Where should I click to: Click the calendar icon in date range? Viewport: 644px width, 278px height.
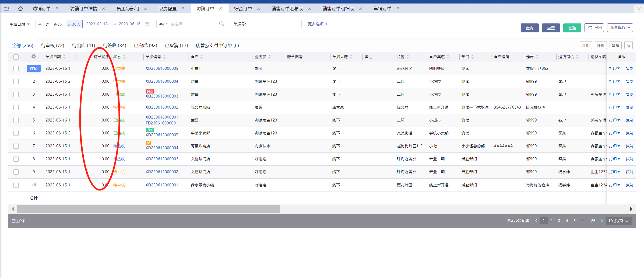tap(147, 24)
